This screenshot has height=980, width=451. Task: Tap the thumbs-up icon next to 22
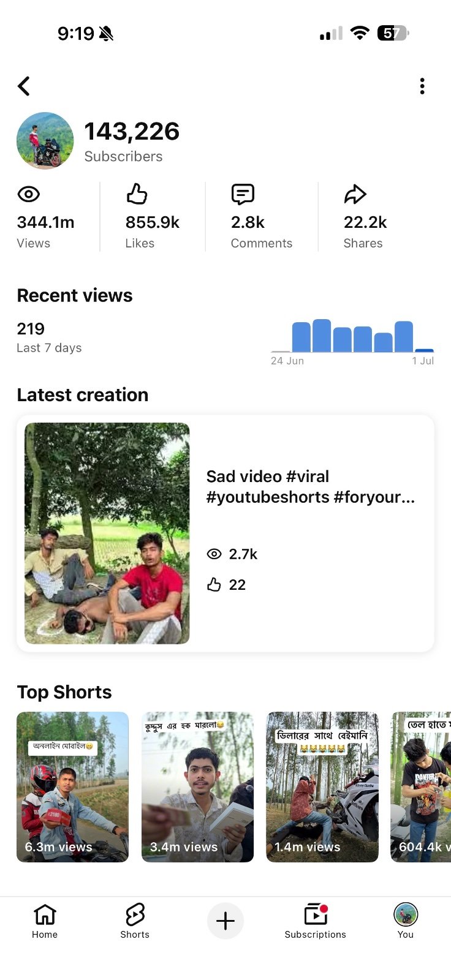tap(214, 585)
